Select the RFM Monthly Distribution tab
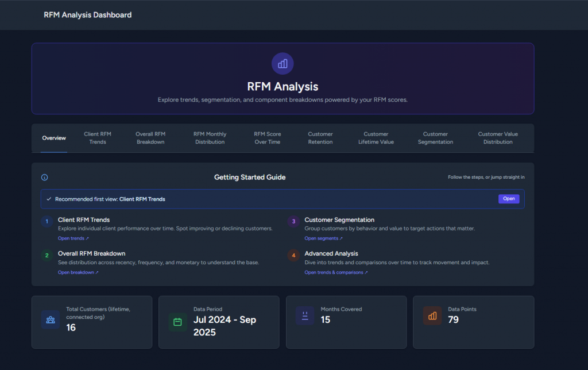Image resolution: width=588 pixels, height=370 pixels. [x=210, y=138]
